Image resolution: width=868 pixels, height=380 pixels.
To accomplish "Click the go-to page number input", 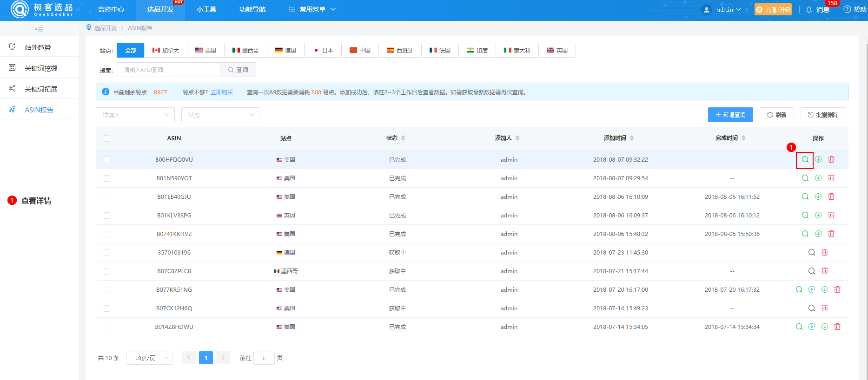I will (x=264, y=358).
